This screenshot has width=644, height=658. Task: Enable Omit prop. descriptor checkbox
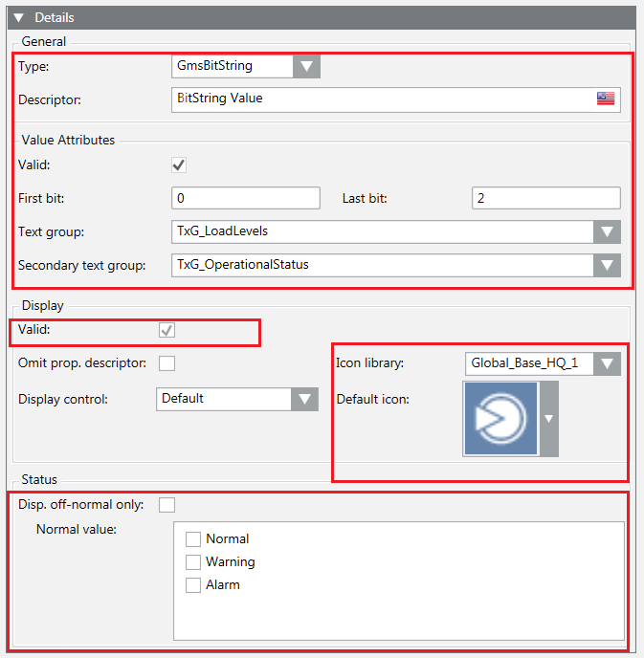click(167, 363)
